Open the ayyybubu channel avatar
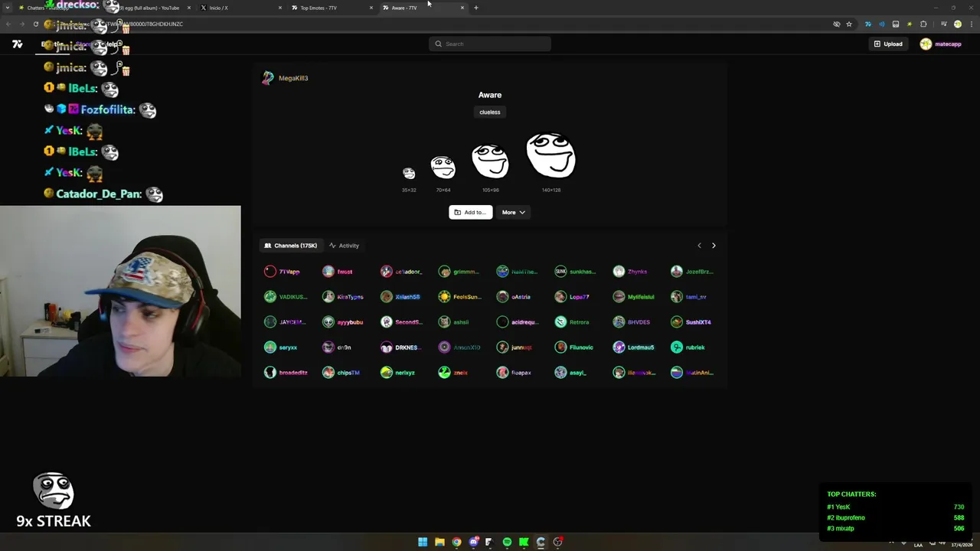The height and width of the screenshot is (551, 980). pos(328,322)
